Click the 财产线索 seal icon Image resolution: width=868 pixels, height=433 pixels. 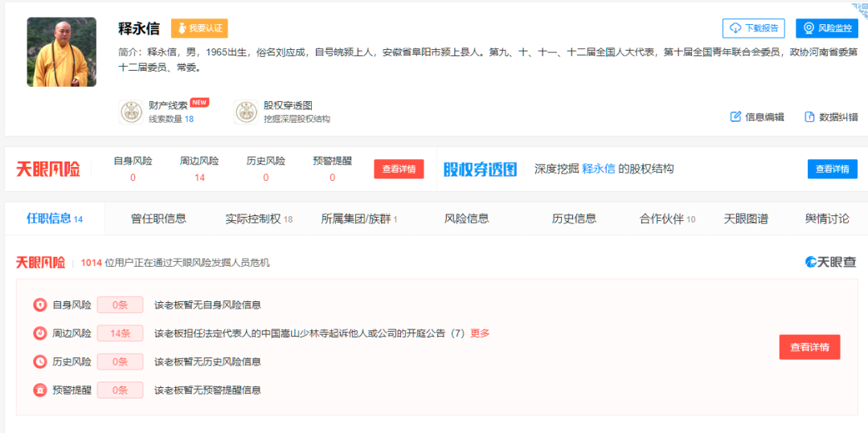(131, 112)
